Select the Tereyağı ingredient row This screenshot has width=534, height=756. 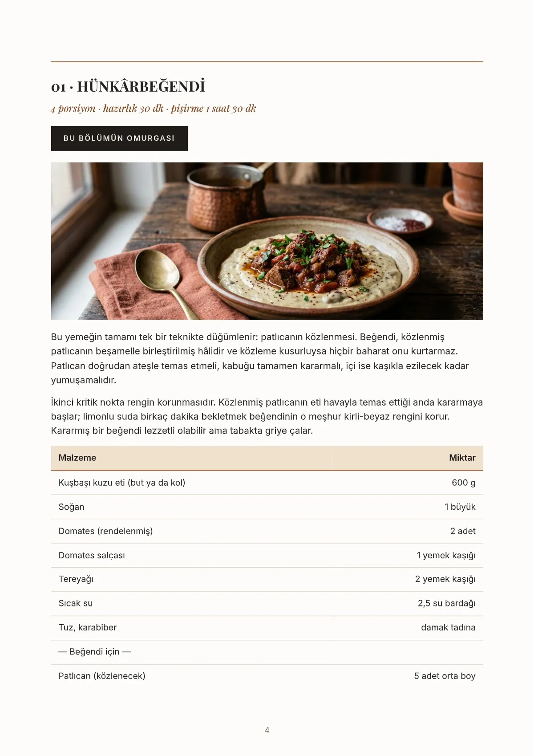(x=267, y=579)
